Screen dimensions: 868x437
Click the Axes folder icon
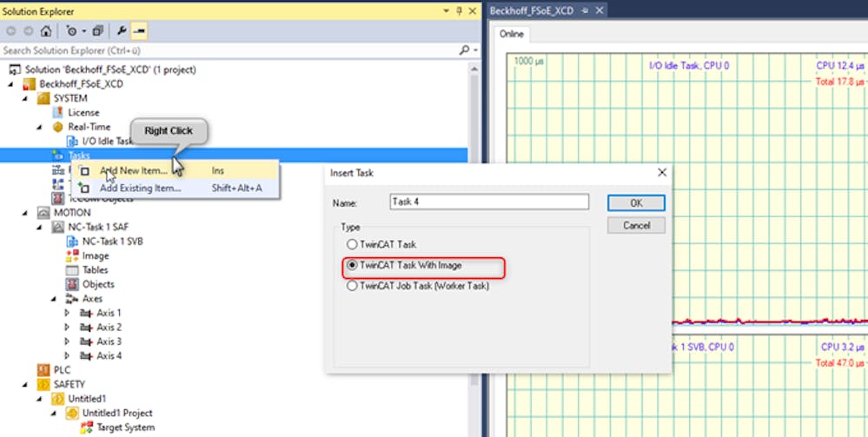pyautogui.click(x=72, y=299)
